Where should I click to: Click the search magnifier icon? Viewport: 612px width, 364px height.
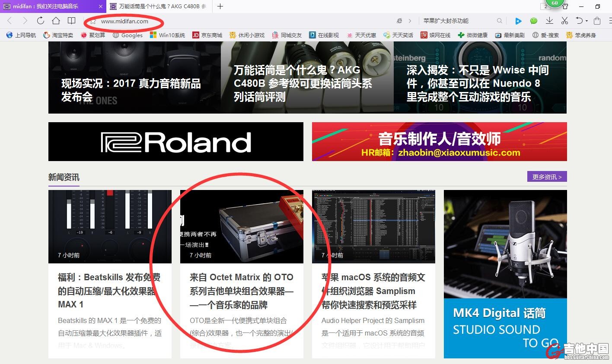[500, 21]
